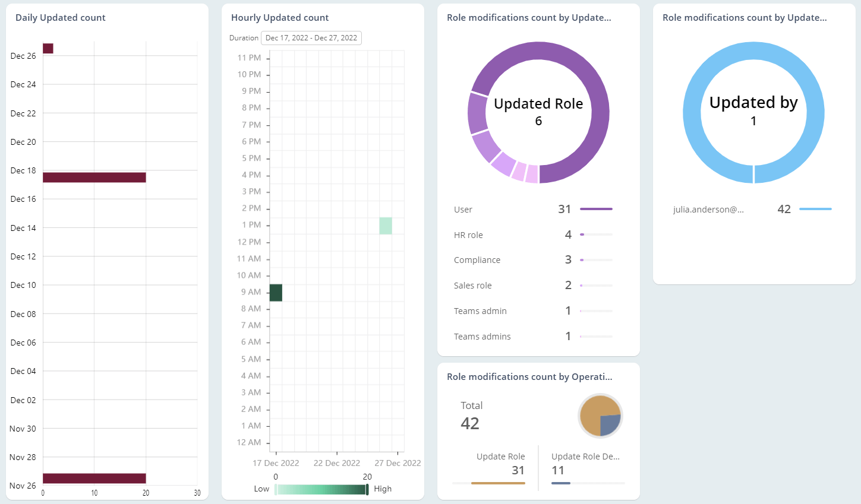Select the User role legend row
The image size is (861, 504).
463,210
